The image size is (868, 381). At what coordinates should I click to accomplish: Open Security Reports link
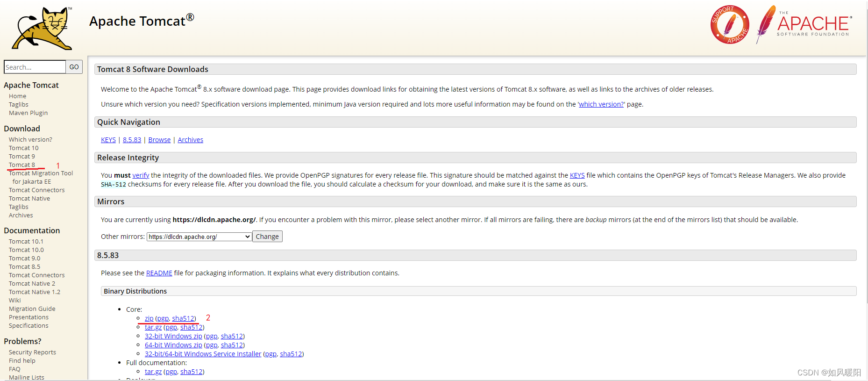(32, 352)
